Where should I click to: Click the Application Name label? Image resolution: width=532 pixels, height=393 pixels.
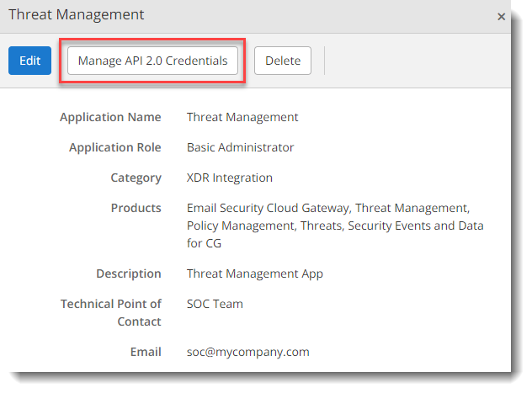click(110, 117)
